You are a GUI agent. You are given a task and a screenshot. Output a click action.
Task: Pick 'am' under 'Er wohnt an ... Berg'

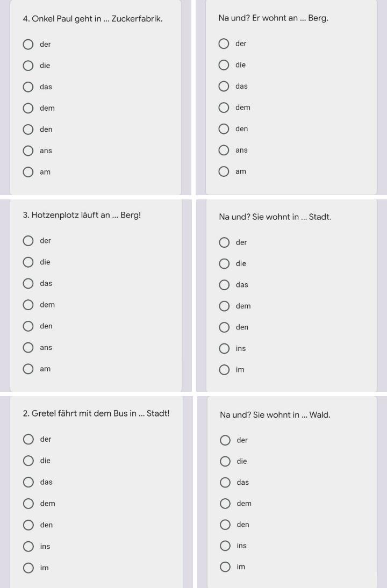[224, 171]
